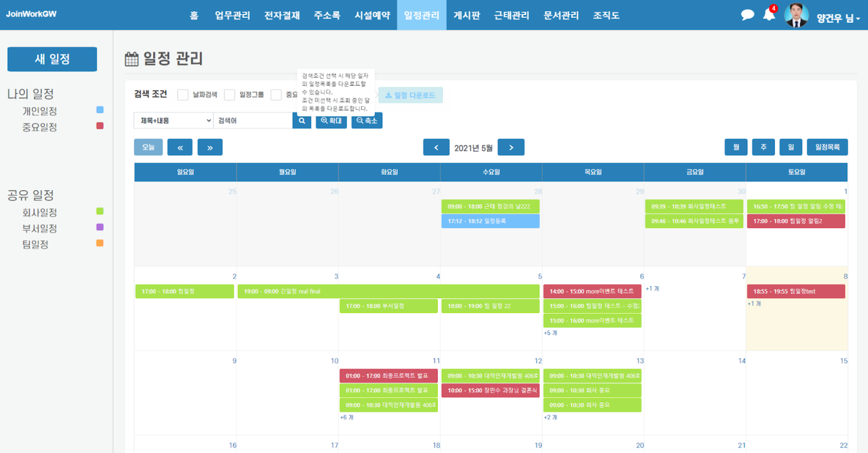Jump to today with the 오늘 button
The width and height of the screenshot is (868, 453).
click(x=148, y=147)
